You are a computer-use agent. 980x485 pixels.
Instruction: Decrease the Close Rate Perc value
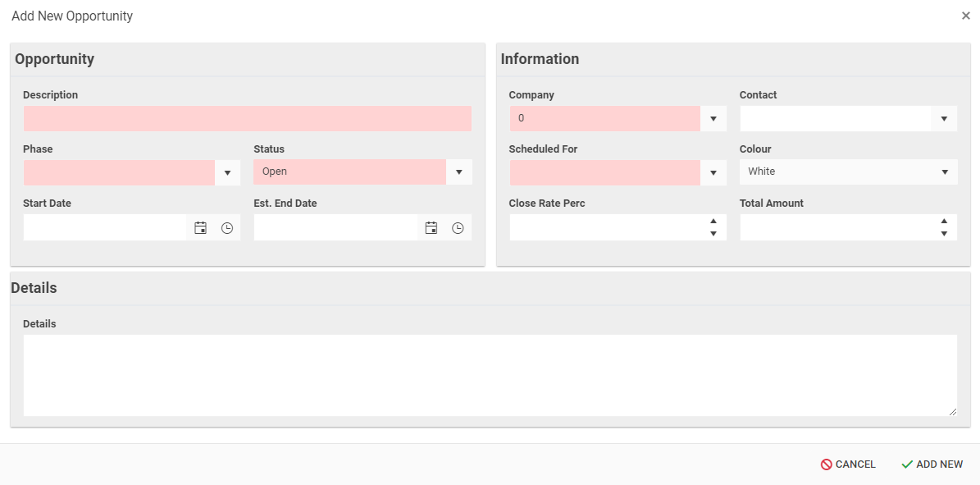pyautogui.click(x=713, y=234)
